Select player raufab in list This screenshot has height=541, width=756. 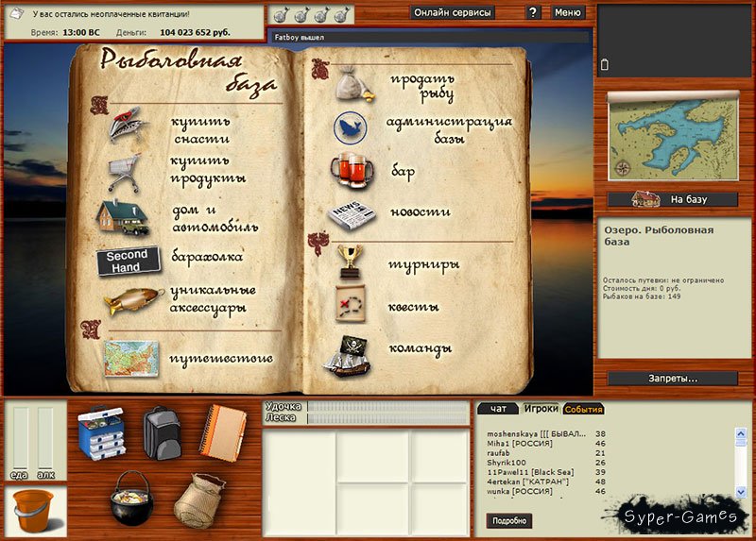tap(546, 453)
